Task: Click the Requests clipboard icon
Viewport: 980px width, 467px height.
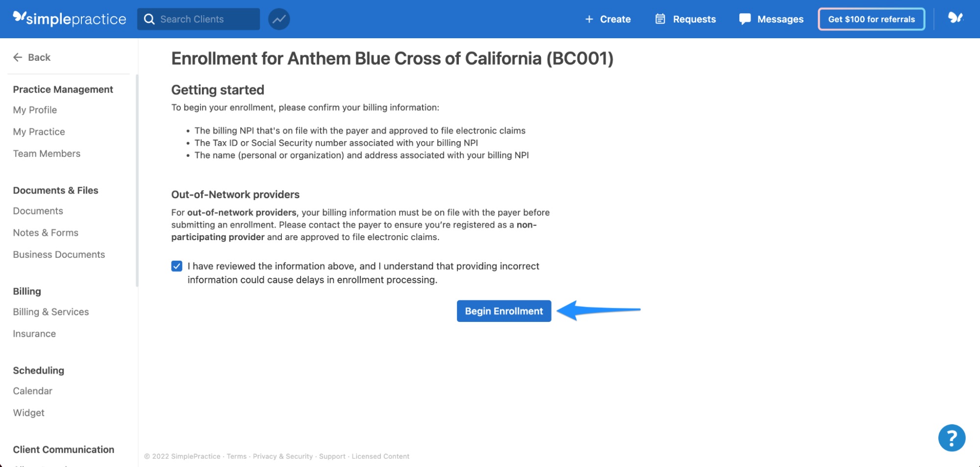Action: pos(659,19)
